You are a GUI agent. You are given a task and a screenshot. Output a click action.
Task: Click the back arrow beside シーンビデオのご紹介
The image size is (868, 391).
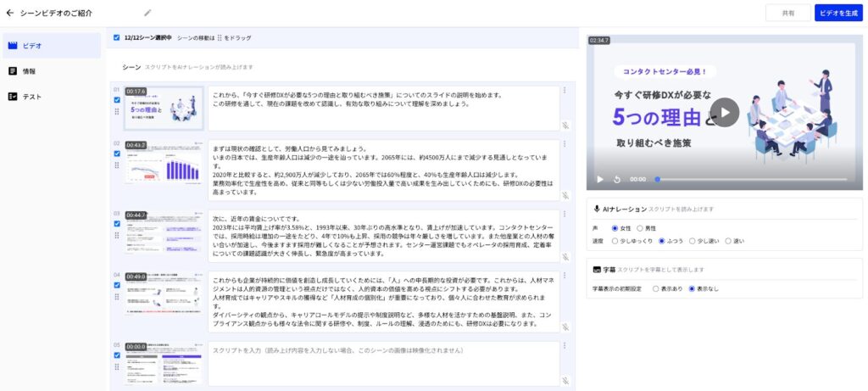(x=10, y=13)
